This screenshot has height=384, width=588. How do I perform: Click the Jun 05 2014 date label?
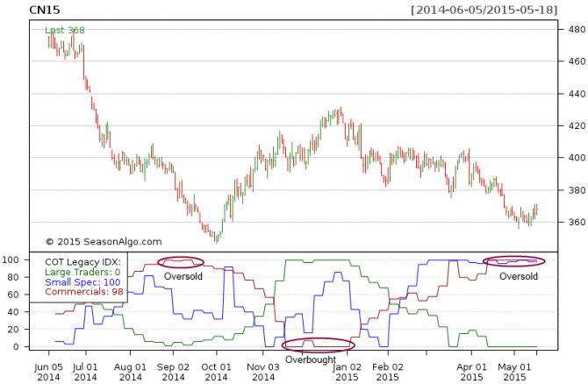(48, 372)
